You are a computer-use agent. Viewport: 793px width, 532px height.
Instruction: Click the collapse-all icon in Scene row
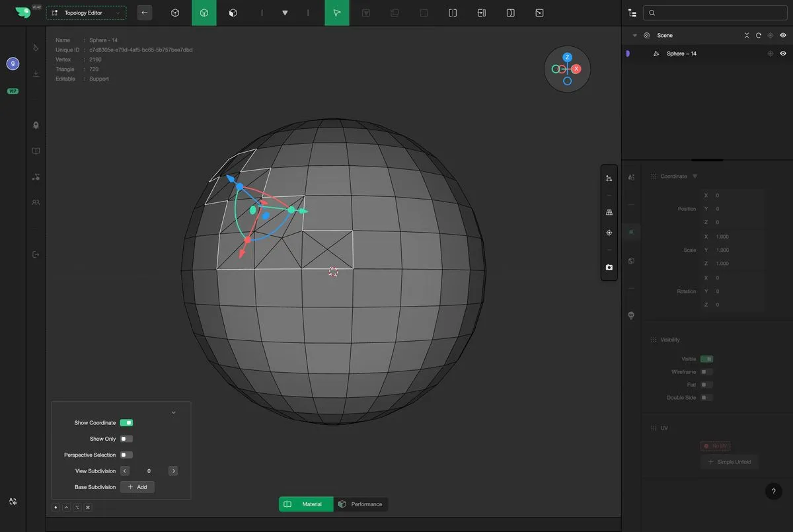(x=747, y=35)
